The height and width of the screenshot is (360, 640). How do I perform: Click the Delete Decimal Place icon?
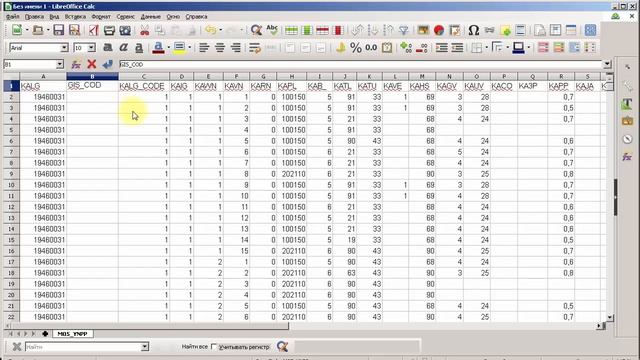click(x=422, y=48)
